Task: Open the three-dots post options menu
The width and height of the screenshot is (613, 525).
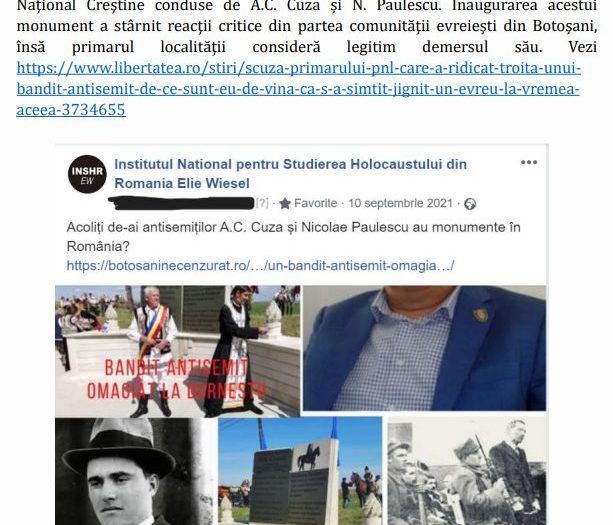Action: point(529,162)
